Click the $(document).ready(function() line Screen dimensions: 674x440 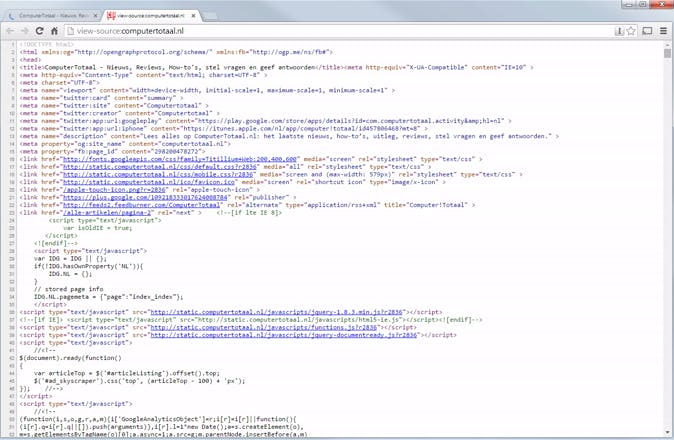point(70,358)
